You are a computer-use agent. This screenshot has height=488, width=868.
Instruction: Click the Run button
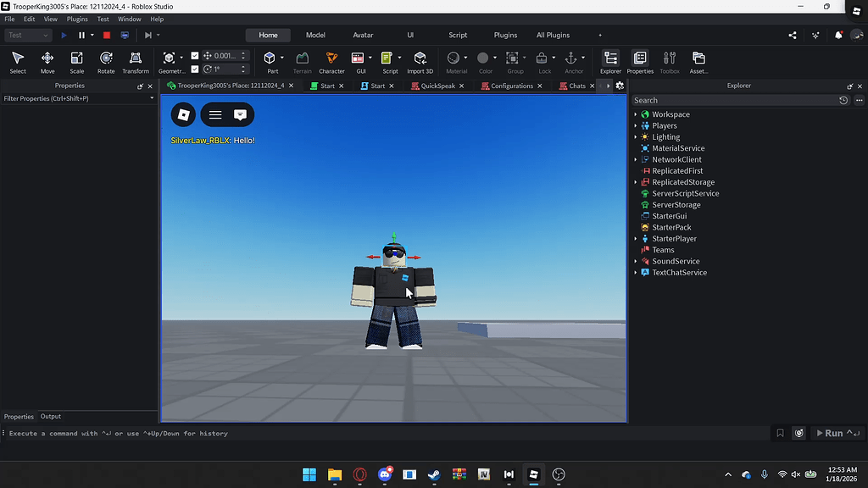[x=833, y=432]
